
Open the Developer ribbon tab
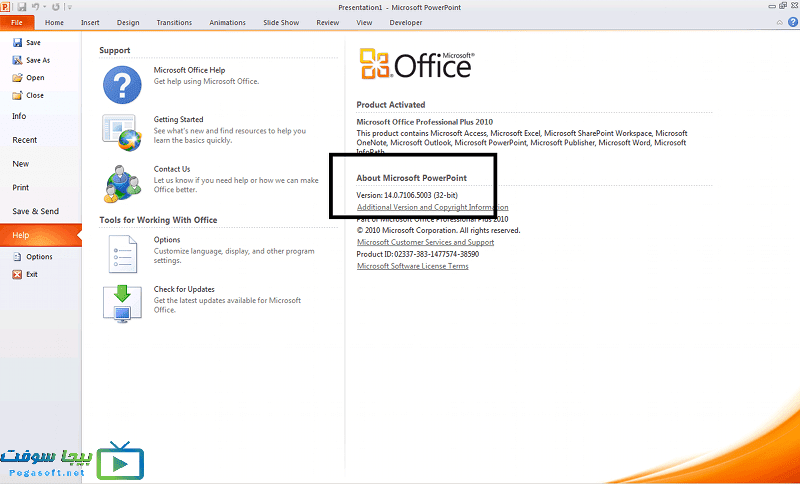(406, 22)
